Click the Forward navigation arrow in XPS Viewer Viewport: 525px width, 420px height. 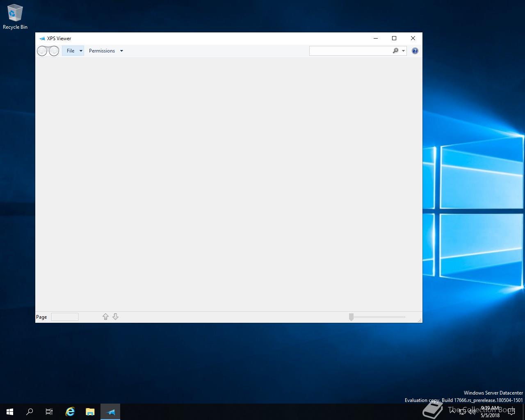pos(54,51)
